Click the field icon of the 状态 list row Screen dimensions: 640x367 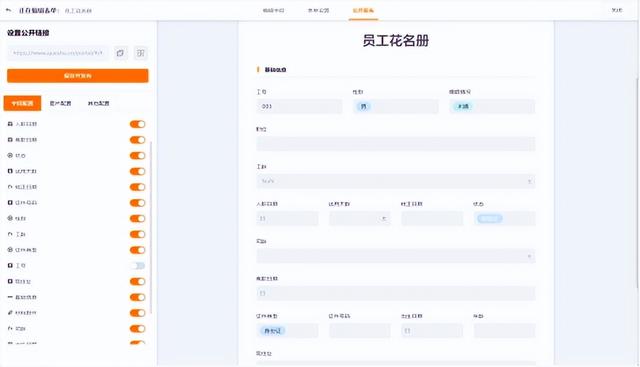[x=10, y=156]
